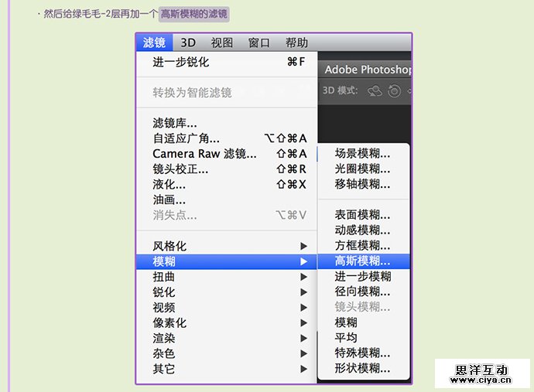
Task: Click Camera Raw 滤镜... menu entry
Action: pyautogui.click(x=204, y=154)
